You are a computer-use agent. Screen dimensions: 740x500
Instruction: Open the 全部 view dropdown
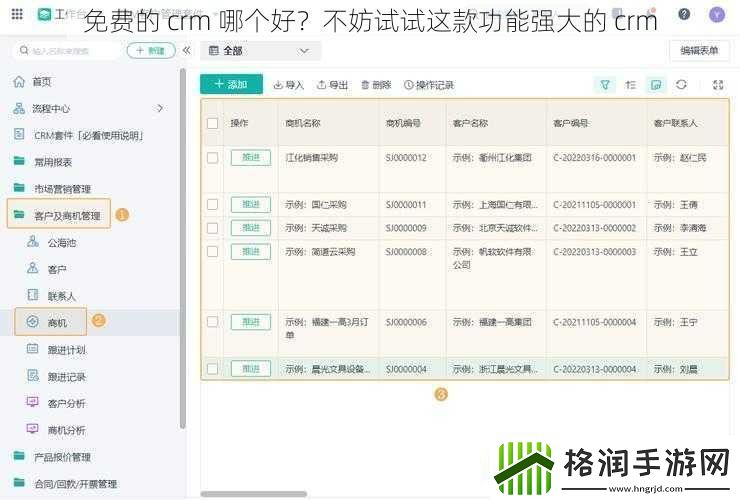260,51
